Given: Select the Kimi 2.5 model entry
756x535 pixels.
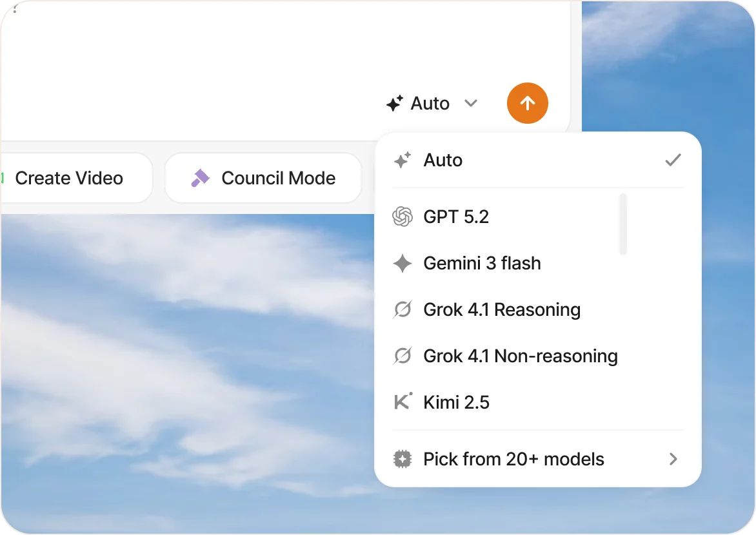Looking at the screenshot, I should 456,402.
